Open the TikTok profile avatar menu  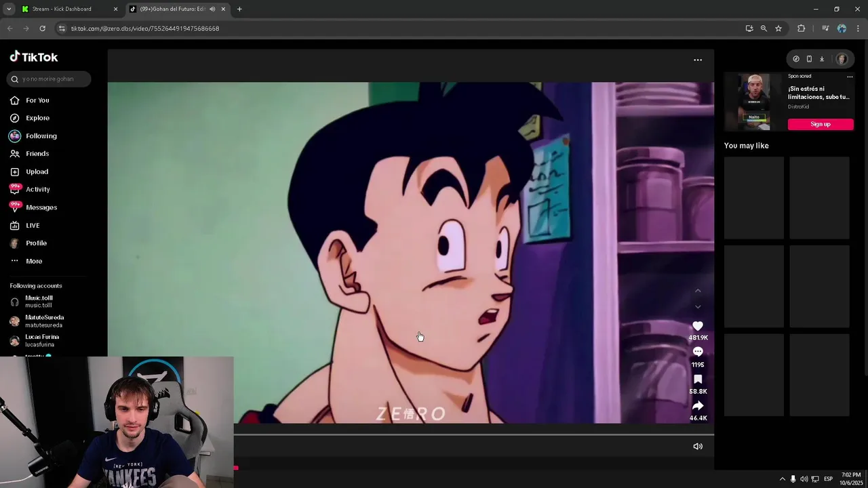coord(842,59)
